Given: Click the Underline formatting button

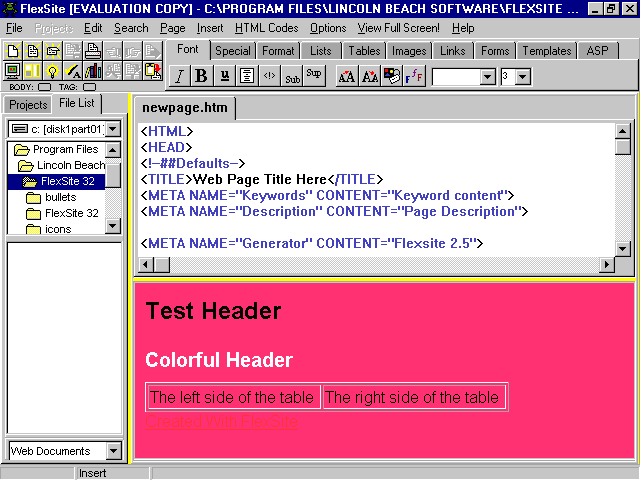Looking at the screenshot, I should (x=224, y=76).
